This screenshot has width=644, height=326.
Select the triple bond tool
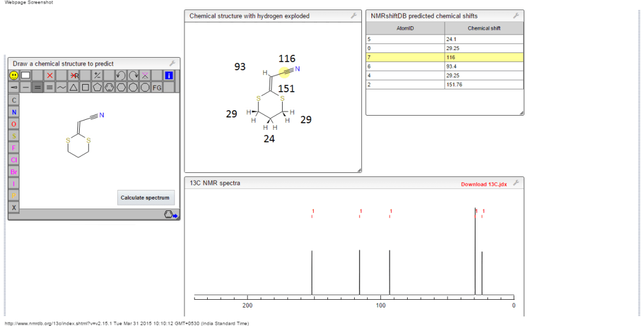(49, 88)
